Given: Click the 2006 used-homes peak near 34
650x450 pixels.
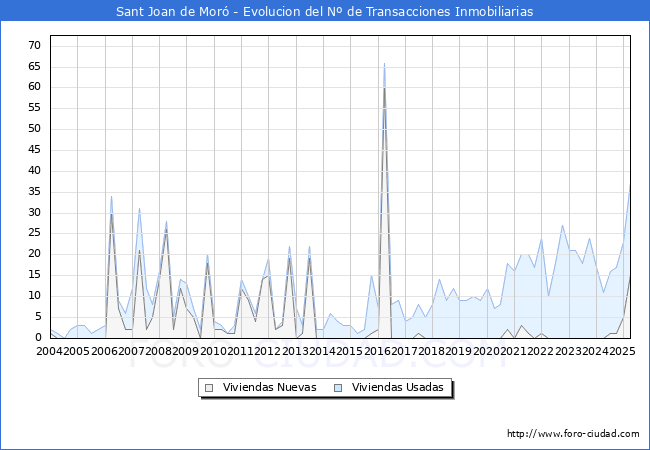Looking at the screenshot, I should tap(111, 196).
